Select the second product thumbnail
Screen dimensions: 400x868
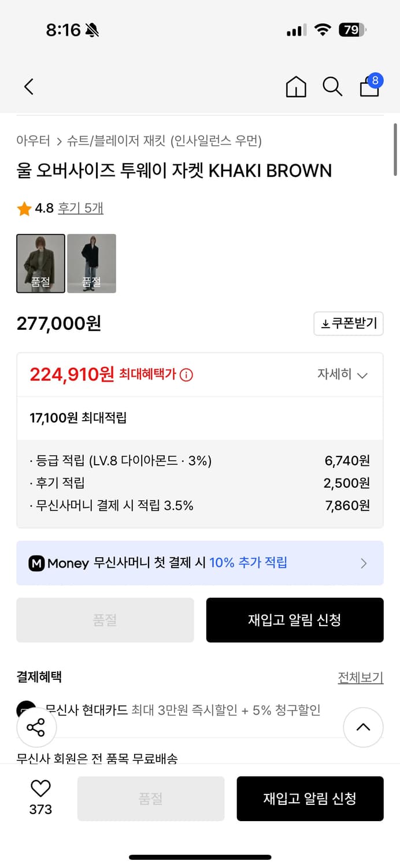tap(91, 263)
